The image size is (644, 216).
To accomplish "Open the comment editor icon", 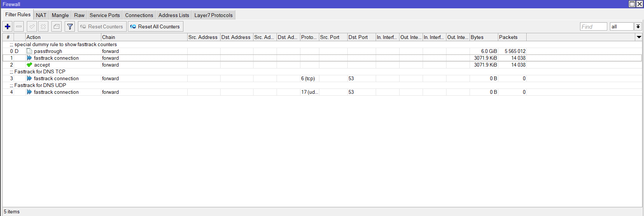I will click(x=56, y=26).
